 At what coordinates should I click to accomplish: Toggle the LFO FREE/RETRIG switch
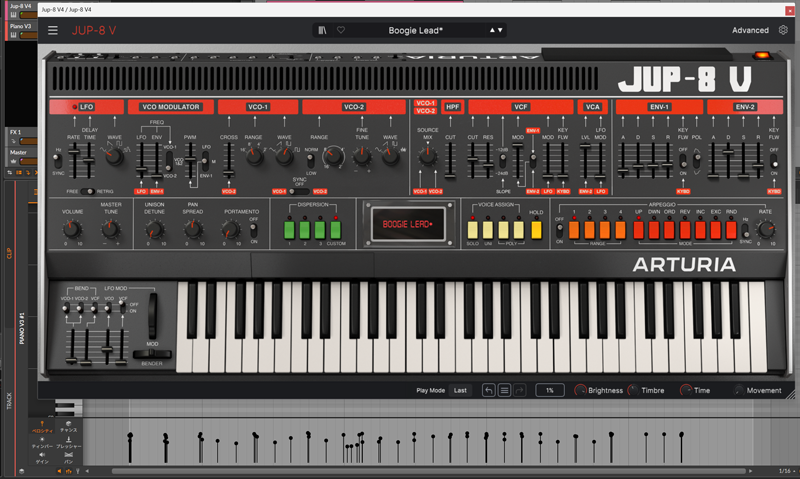pyautogui.click(x=88, y=191)
